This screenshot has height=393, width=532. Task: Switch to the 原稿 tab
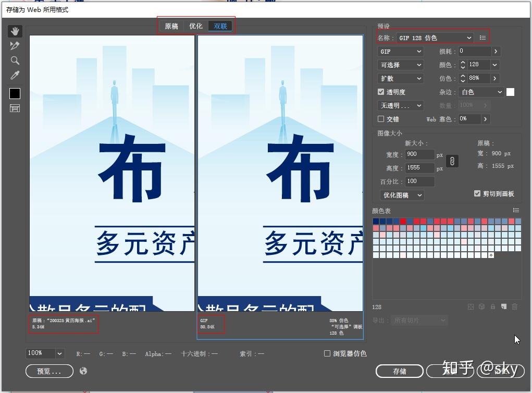tap(171, 26)
